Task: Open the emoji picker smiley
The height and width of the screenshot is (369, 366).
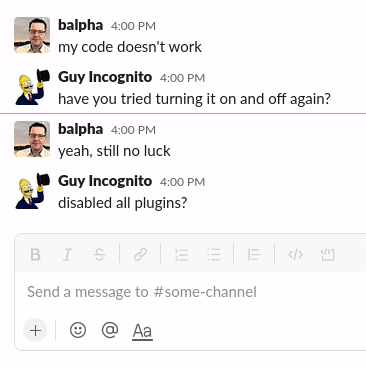Action: pos(78,330)
